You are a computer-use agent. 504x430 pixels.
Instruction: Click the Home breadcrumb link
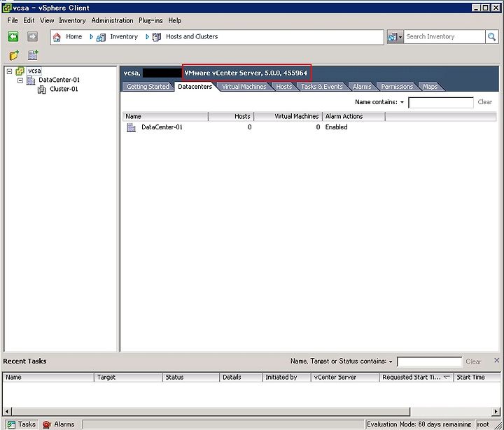tap(74, 36)
